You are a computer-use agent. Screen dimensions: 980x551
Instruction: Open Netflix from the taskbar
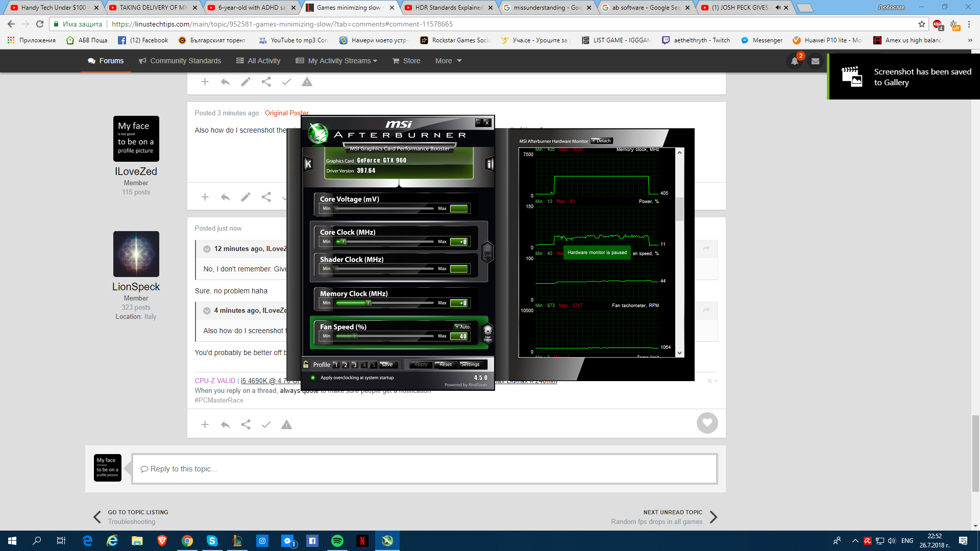(x=362, y=541)
